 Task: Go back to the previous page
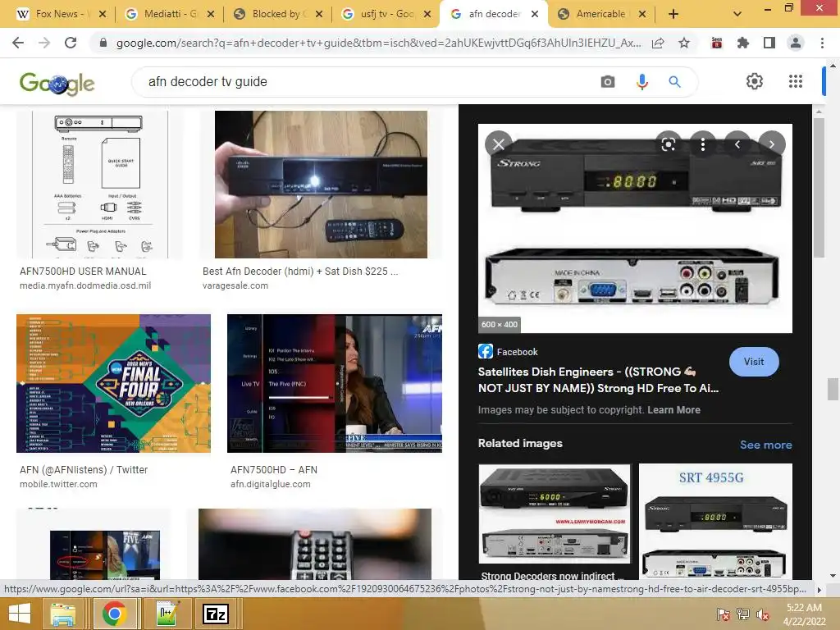(x=18, y=43)
